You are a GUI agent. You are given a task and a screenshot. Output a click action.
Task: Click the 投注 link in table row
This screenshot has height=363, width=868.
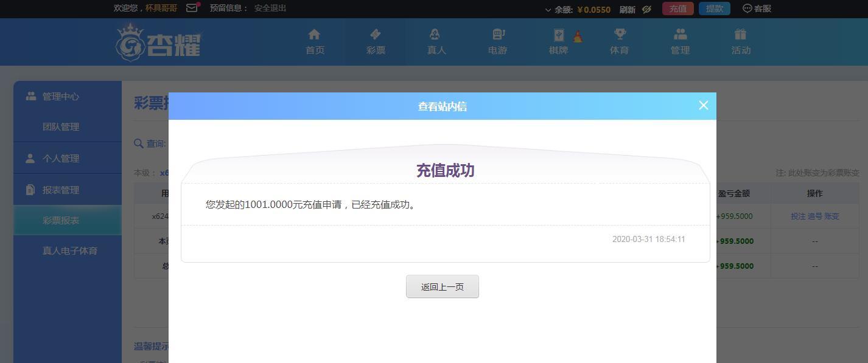tap(798, 216)
